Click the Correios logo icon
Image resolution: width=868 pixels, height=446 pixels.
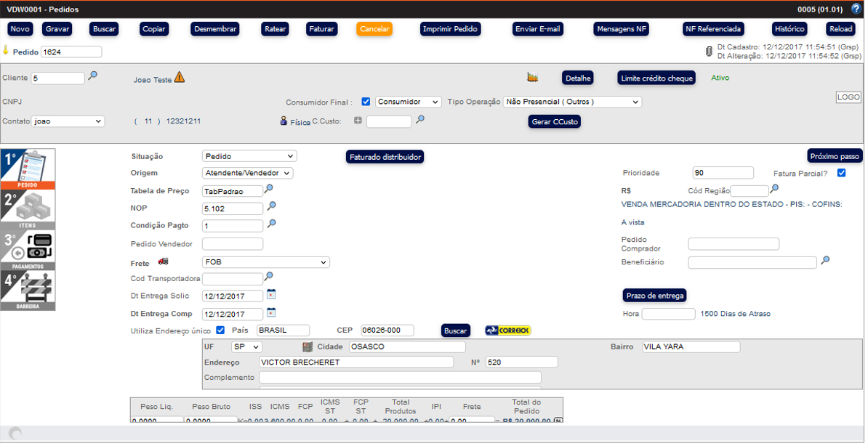click(x=508, y=331)
